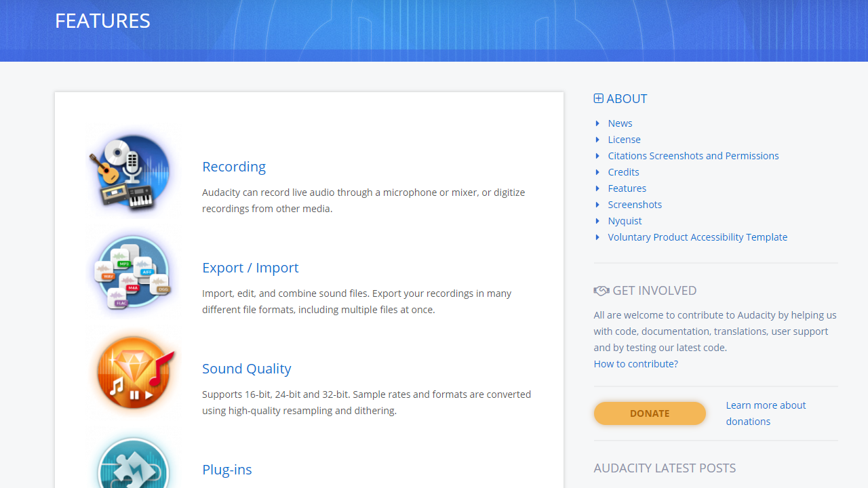The height and width of the screenshot is (488, 868).
Task: Open the Recording heading link
Action: [x=234, y=167]
